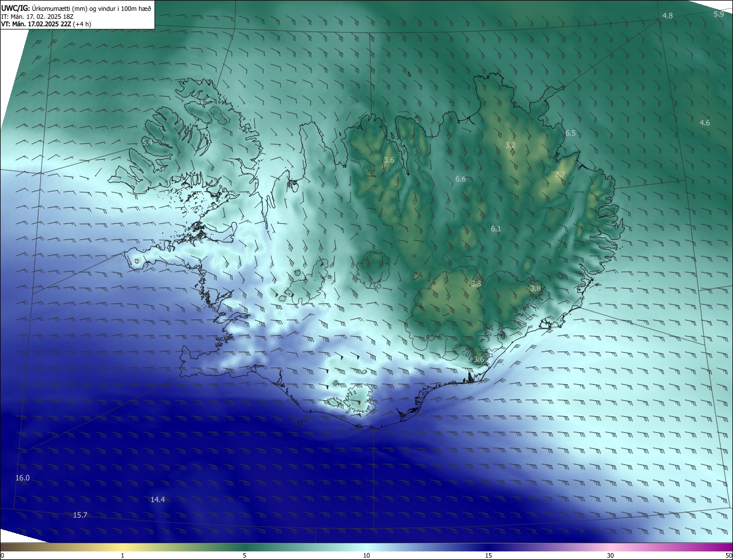Click the 4.8 value label on the map
Image resolution: width=733 pixels, height=560 pixels.
point(667,15)
